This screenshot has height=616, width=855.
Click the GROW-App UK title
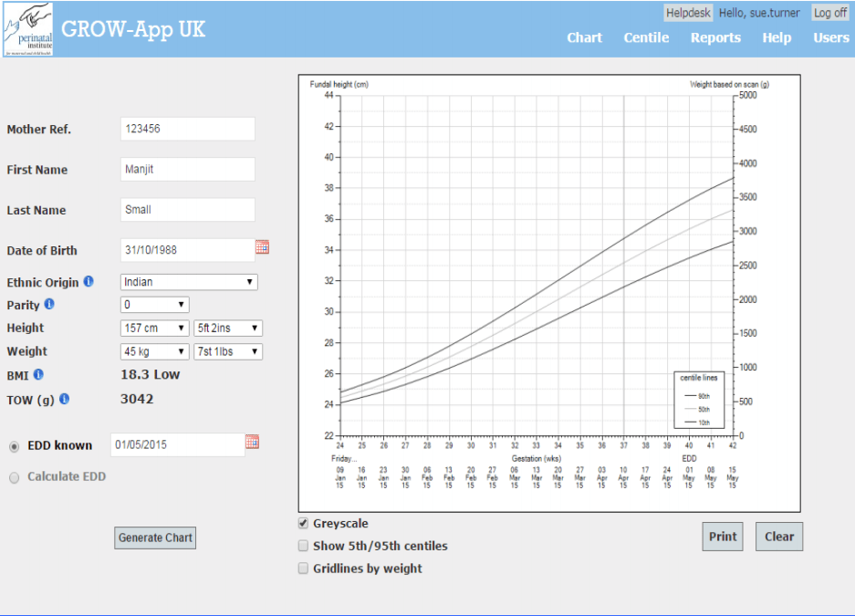[x=133, y=29]
